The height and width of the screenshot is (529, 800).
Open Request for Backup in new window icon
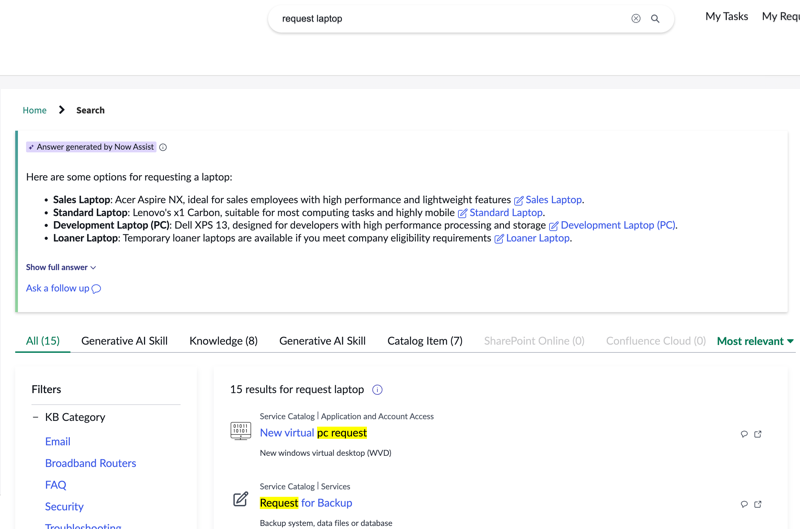[758, 505]
